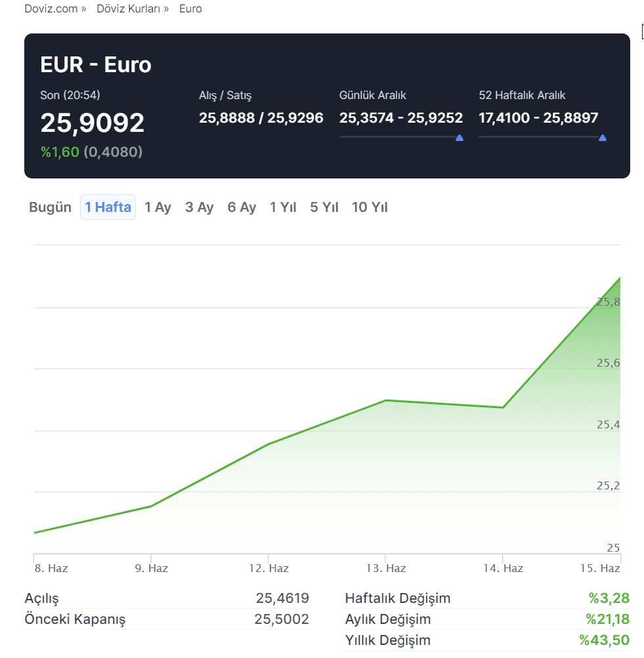View the 10 Yıl chart range
Screen dimensions: 644x658
click(x=370, y=207)
